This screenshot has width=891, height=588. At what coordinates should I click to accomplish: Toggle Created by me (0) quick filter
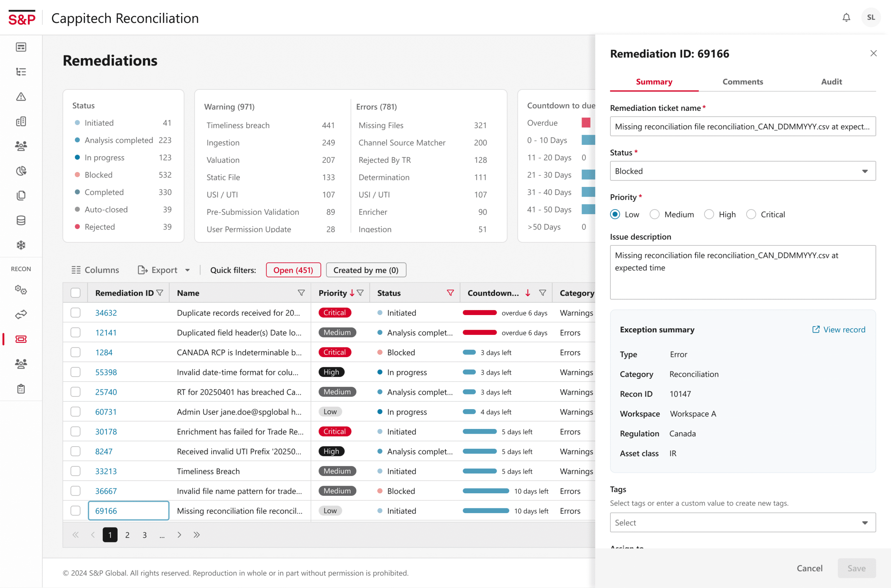pos(366,270)
